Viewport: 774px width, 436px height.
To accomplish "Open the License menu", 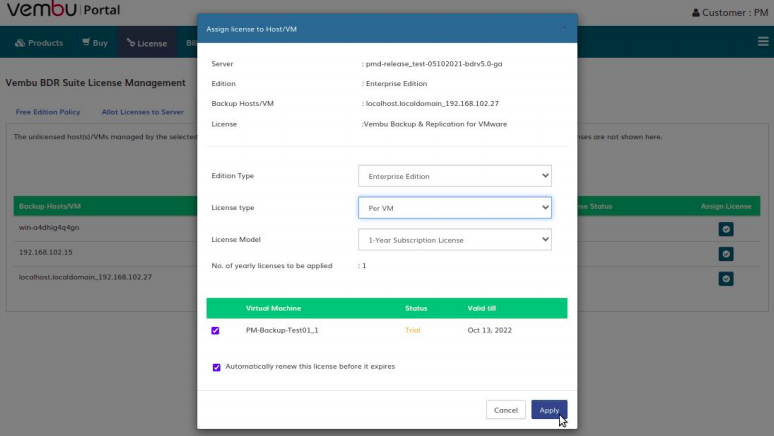I will pyautogui.click(x=147, y=43).
